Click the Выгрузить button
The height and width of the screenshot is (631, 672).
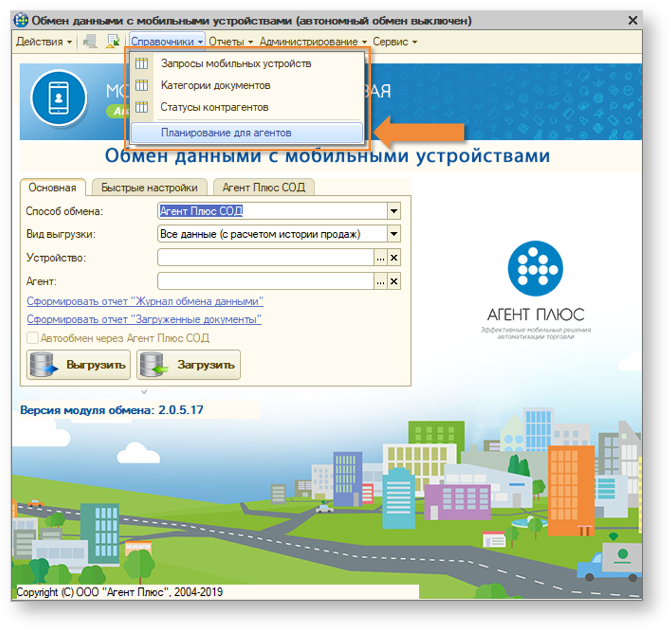(x=78, y=365)
